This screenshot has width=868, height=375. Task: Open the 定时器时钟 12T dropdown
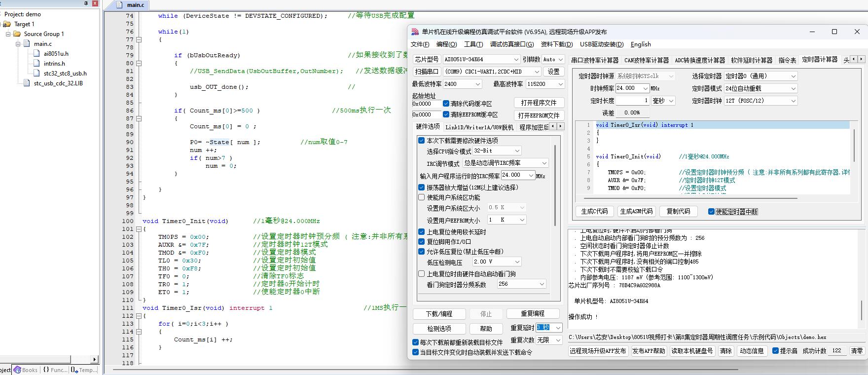(x=760, y=101)
